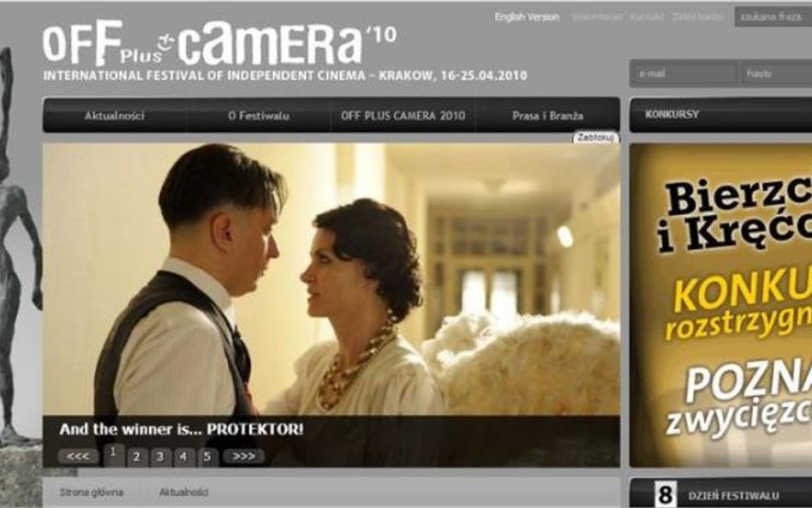Select slide 2 in slideshow pager

pyautogui.click(x=136, y=457)
